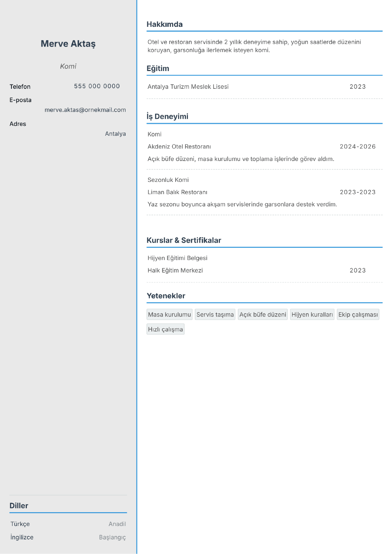Click the description starting "Açık büfe düzeni, masa kurulumu"
The height and width of the screenshot is (554, 392).
(241, 159)
